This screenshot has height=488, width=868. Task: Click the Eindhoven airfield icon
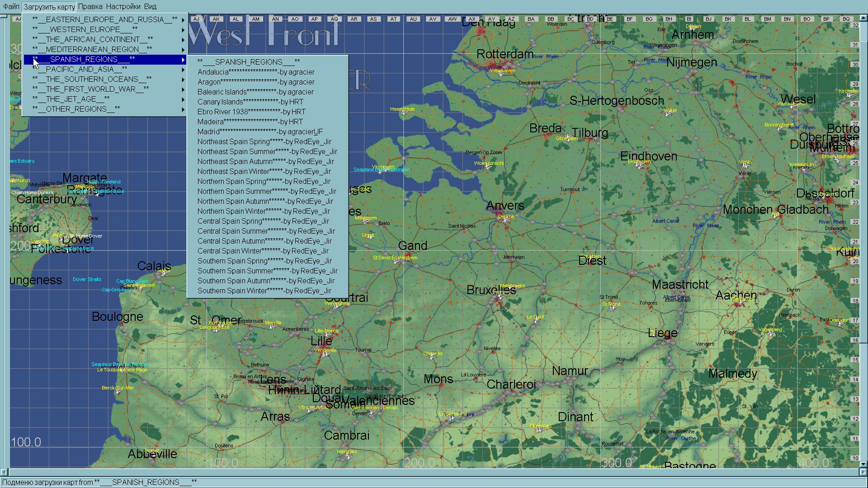pos(638,166)
